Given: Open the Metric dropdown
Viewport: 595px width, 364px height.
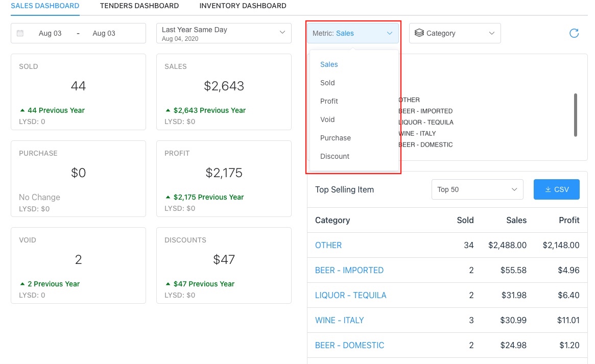Looking at the screenshot, I should 352,33.
